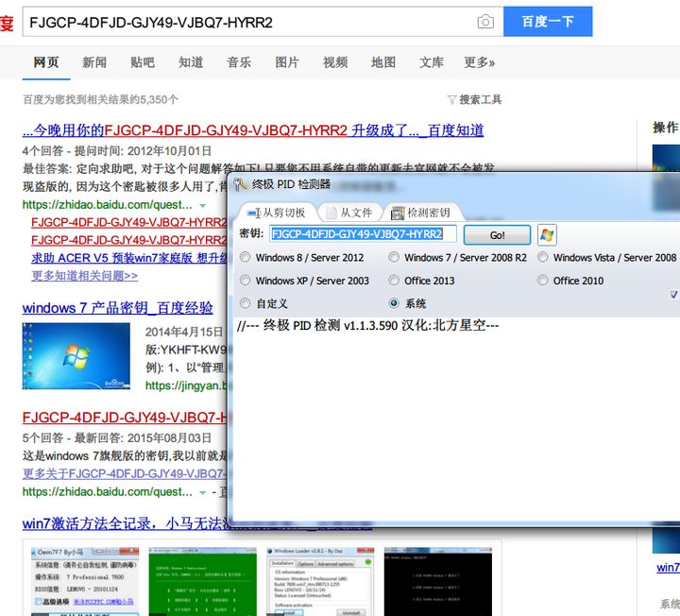The image size is (680, 616).
Task: Click the PID detector title bar icon
Action: (240, 184)
